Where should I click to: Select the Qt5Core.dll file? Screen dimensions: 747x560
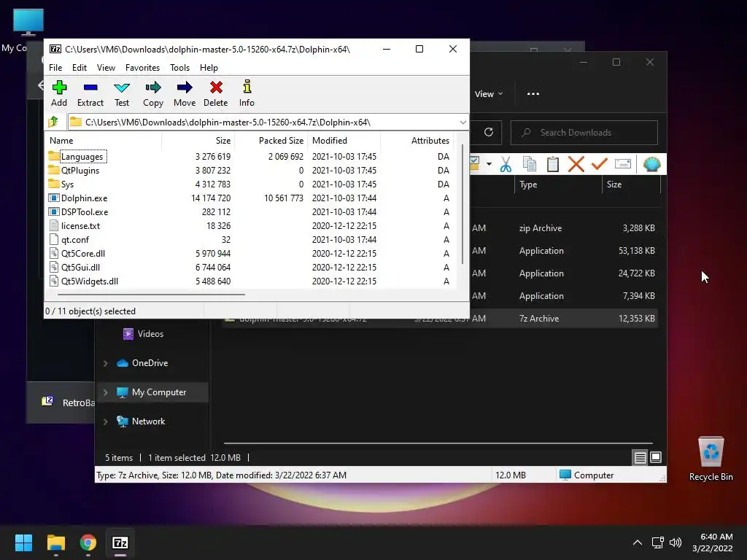pyautogui.click(x=83, y=253)
